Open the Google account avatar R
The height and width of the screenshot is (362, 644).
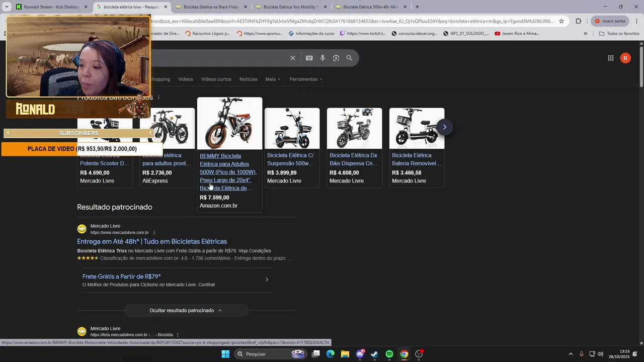pos(625,58)
